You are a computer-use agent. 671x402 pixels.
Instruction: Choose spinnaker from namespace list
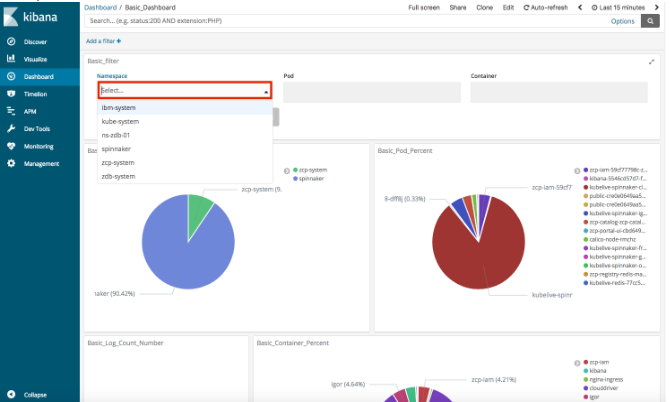point(185,149)
